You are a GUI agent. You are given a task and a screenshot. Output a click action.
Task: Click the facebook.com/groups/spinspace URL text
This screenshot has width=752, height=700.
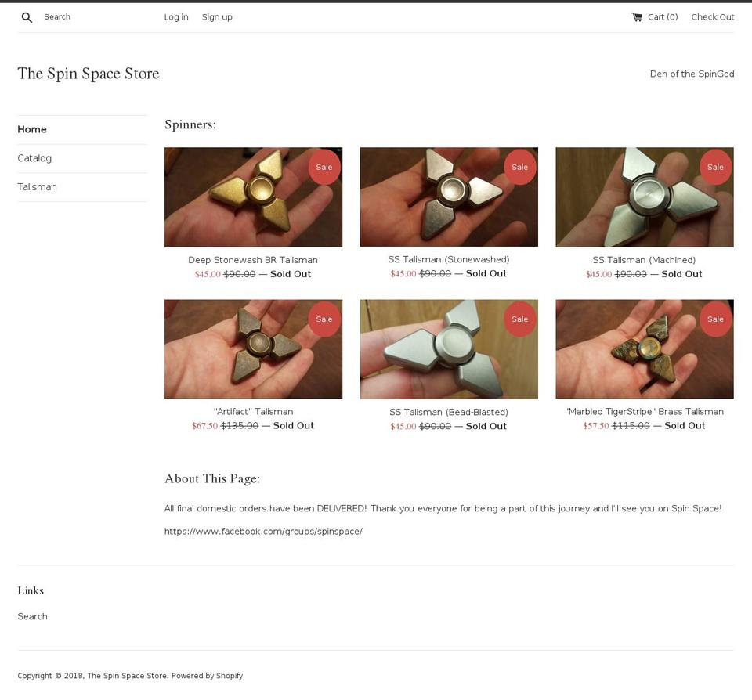(x=263, y=531)
